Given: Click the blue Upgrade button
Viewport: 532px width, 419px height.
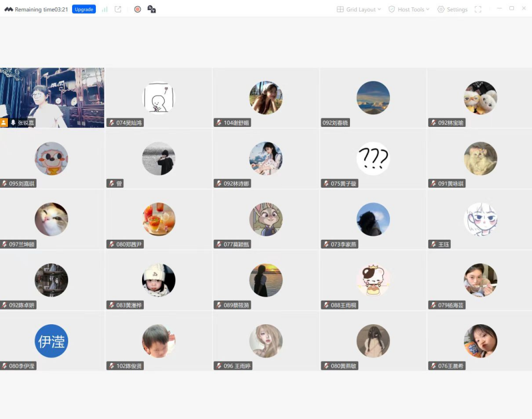Looking at the screenshot, I should 84,10.
